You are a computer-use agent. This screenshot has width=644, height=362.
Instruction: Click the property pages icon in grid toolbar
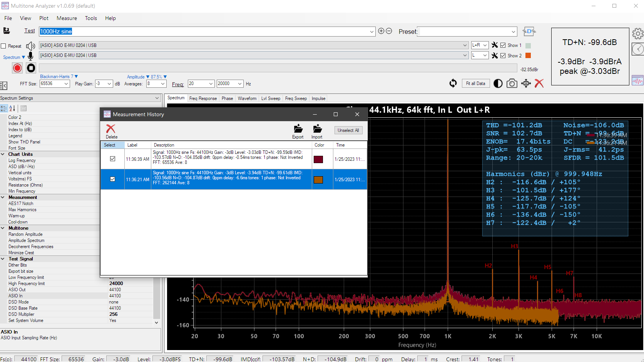pyautogui.click(x=23, y=108)
